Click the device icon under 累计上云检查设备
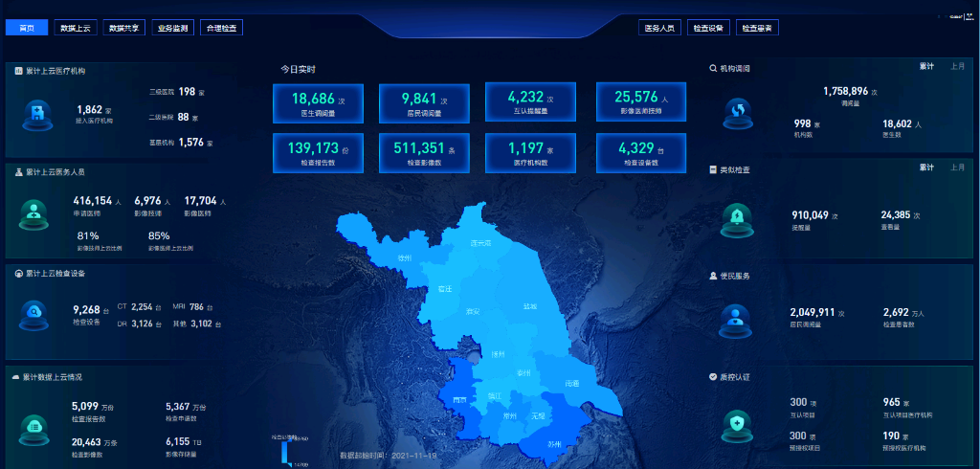Image resolution: width=980 pixels, height=469 pixels. (35, 312)
